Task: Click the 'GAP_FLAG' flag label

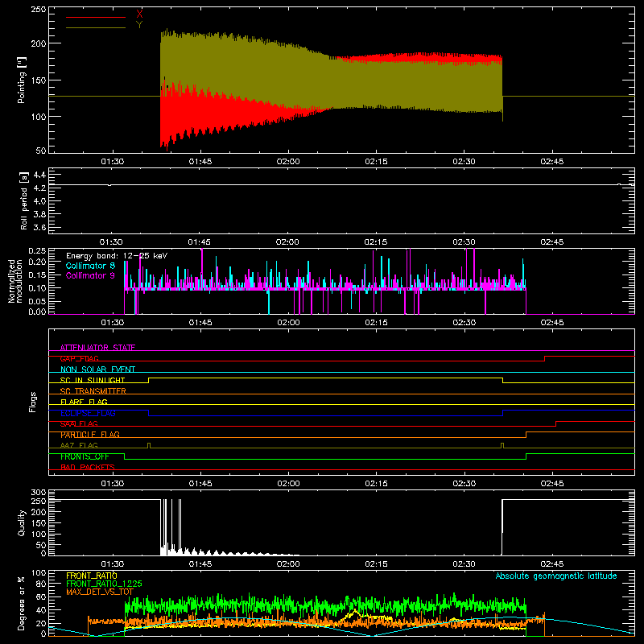Action: pos(79,358)
